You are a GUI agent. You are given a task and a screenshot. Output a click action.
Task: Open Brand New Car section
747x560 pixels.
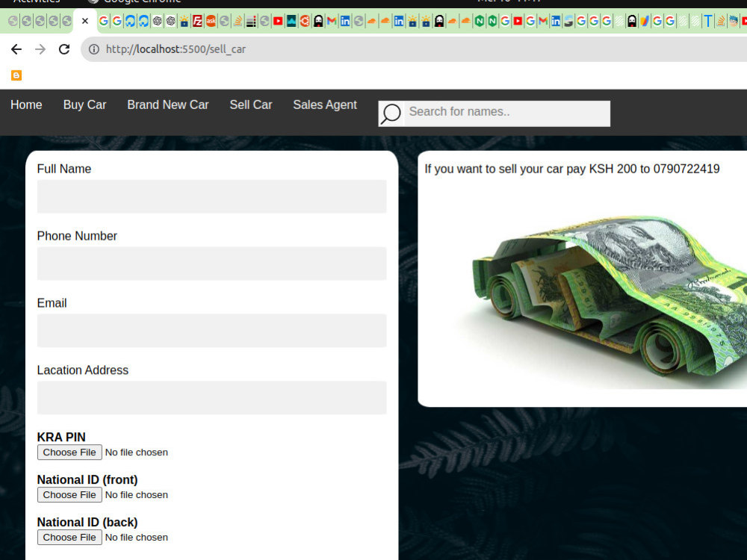(x=167, y=105)
